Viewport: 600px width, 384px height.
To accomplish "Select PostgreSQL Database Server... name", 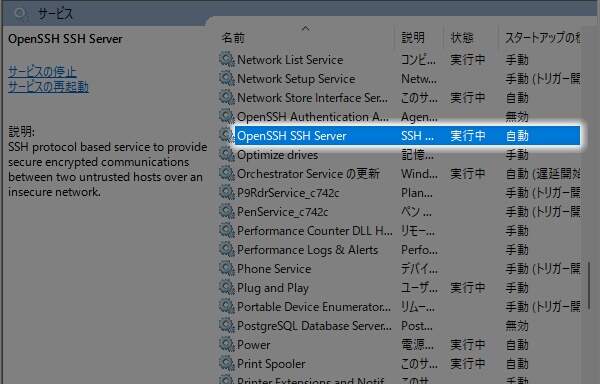I will pyautogui.click(x=315, y=326).
